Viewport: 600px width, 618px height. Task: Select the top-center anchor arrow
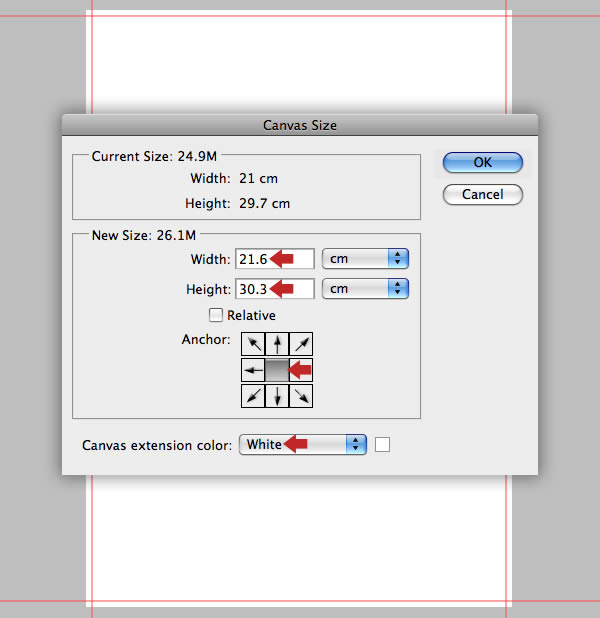click(277, 344)
